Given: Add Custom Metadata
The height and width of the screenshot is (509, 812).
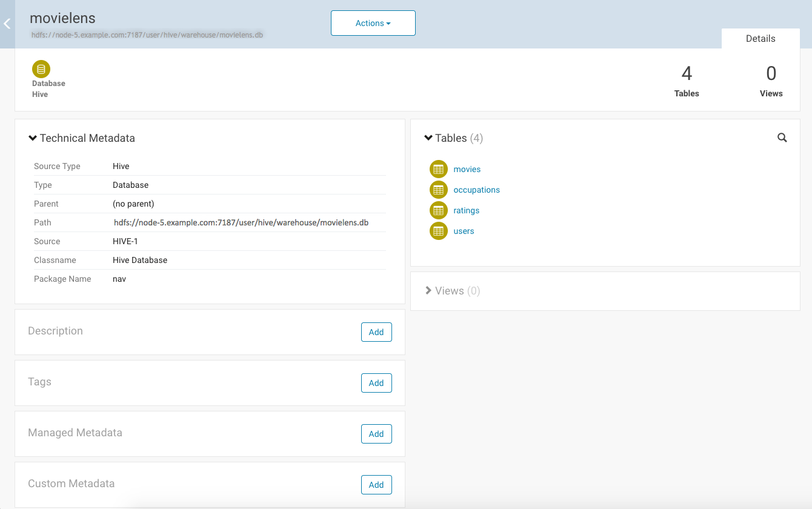Looking at the screenshot, I should point(376,485).
